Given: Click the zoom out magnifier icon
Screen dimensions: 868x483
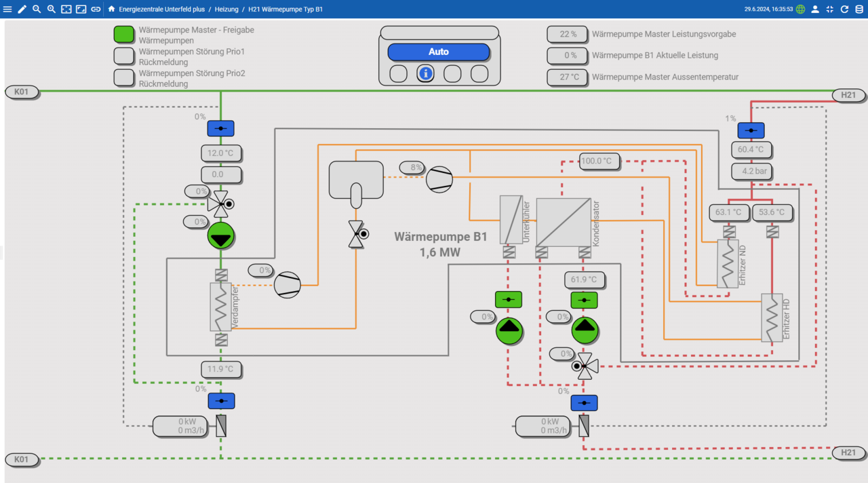Looking at the screenshot, I should click(37, 9).
